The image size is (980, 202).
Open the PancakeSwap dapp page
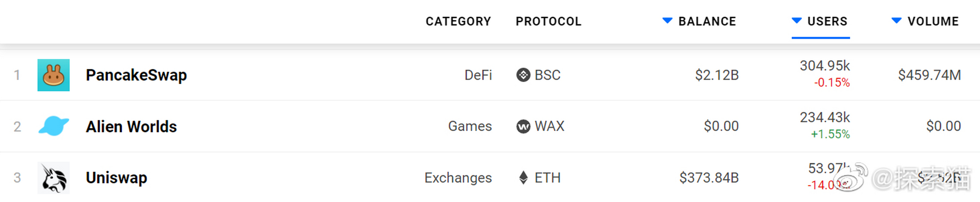tap(136, 75)
